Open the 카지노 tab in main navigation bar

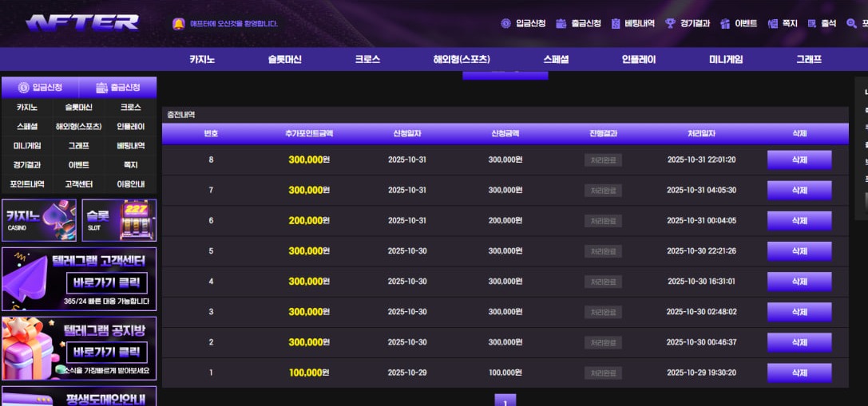click(x=202, y=60)
